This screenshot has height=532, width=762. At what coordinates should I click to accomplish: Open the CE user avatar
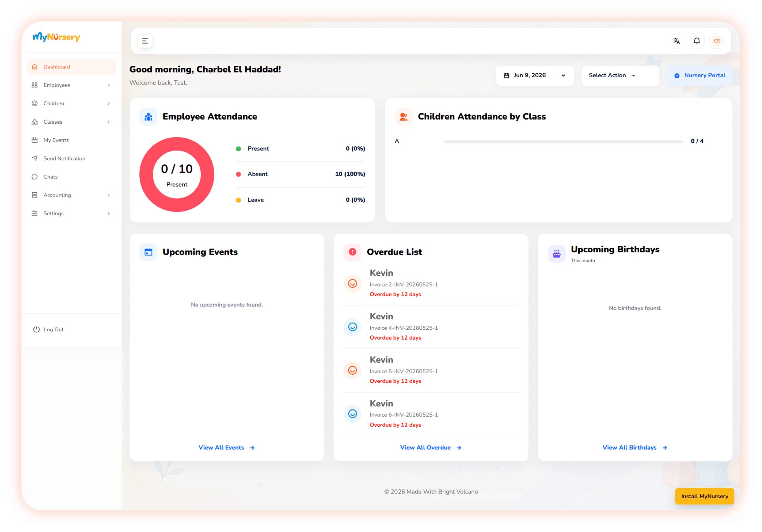tap(717, 41)
